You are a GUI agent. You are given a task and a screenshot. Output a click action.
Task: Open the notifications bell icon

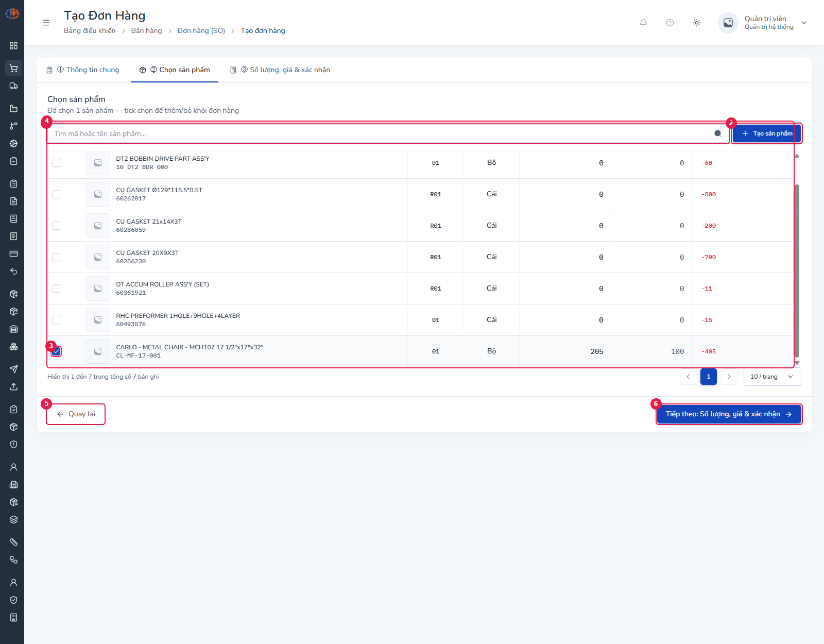click(x=643, y=23)
